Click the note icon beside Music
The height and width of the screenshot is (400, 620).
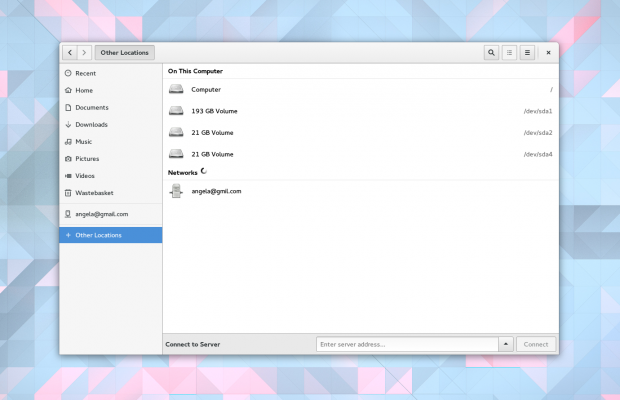pos(68,142)
